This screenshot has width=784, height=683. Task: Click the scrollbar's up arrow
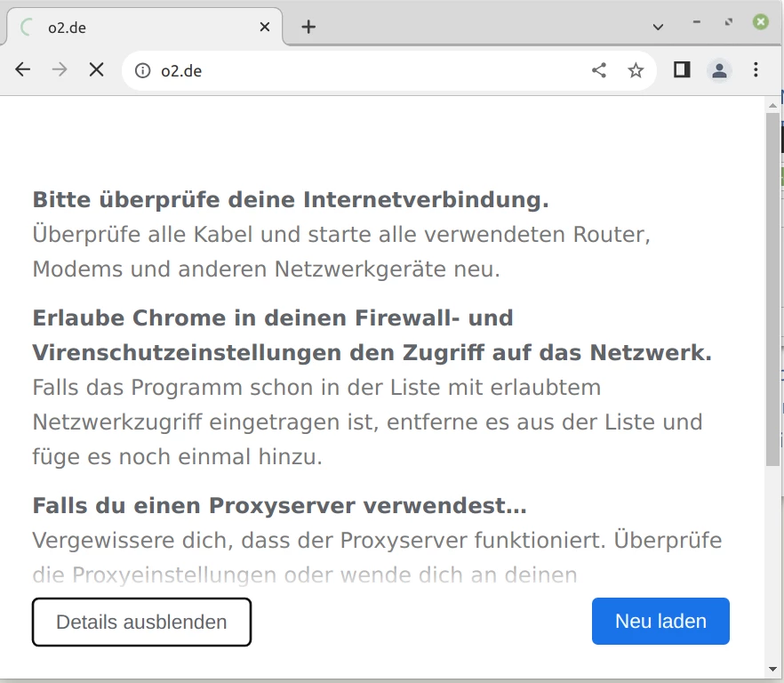click(x=772, y=104)
